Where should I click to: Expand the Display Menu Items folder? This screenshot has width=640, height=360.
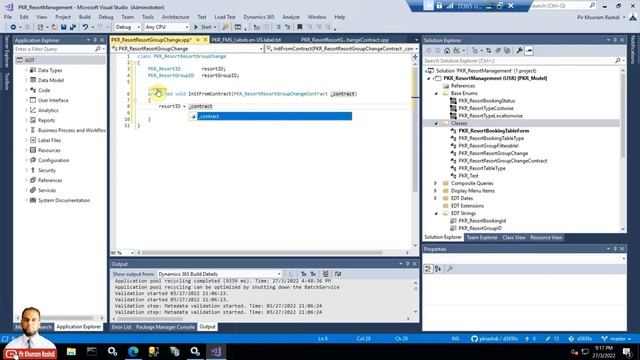436,191
